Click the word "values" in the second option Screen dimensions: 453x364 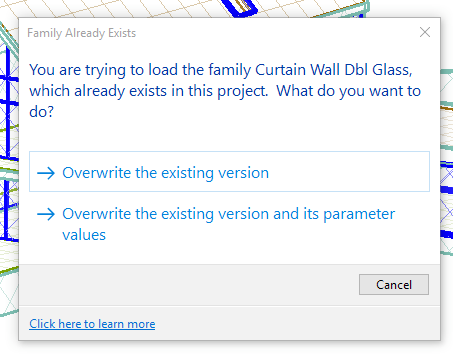[84, 235]
